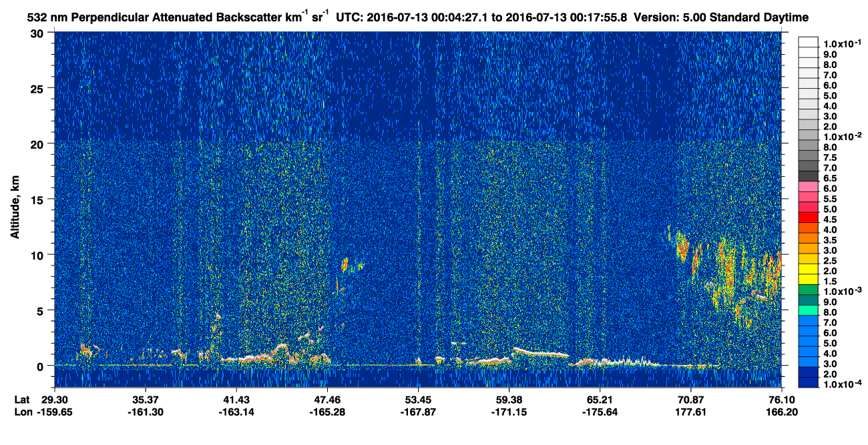Click the "Lon" row label
The width and height of the screenshot is (868, 445).
22,412
